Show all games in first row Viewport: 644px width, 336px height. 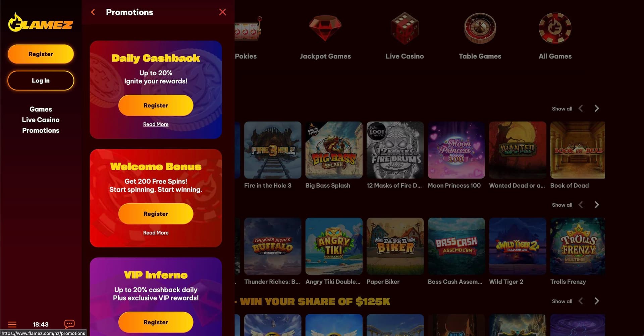click(x=562, y=109)
